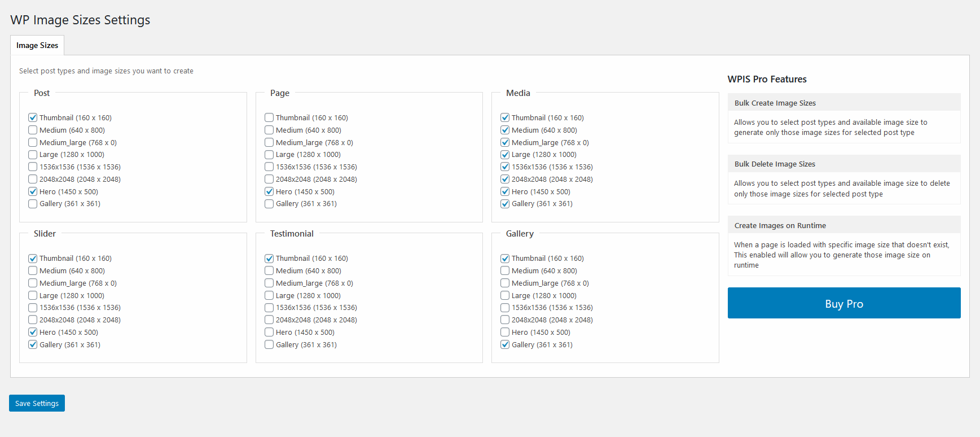Image resolution: width=980 pixels, height=437 pixels.
Task: Uncheck Medium_large under Media
Action: click(505, 142)
